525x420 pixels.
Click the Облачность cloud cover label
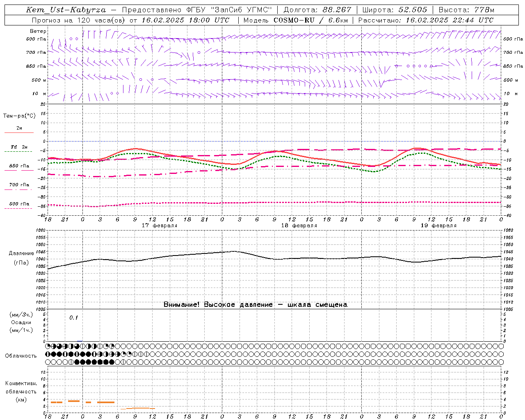coord(21,356)
